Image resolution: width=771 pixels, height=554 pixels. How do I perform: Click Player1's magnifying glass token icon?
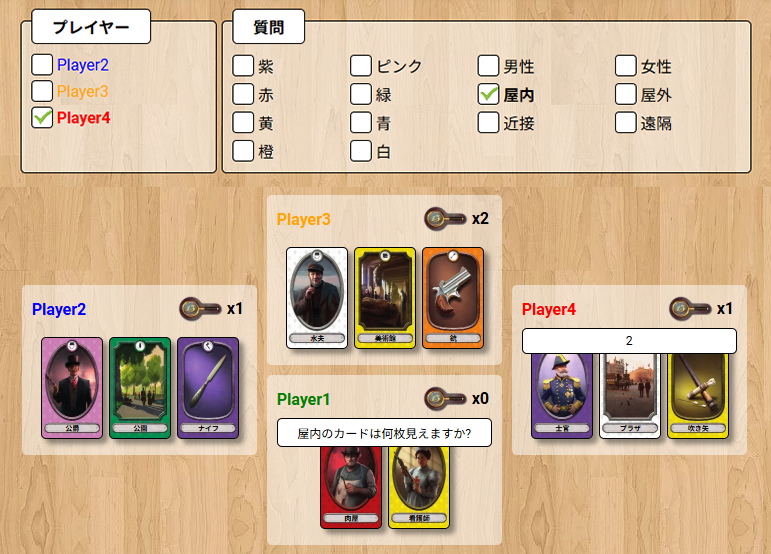coord(445,398)
